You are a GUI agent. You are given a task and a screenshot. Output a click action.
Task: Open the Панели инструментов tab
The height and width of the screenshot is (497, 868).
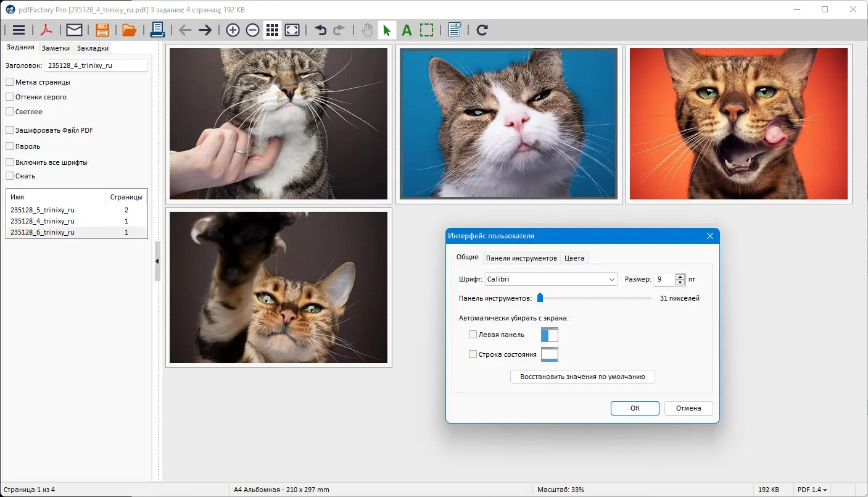[521, 258]
